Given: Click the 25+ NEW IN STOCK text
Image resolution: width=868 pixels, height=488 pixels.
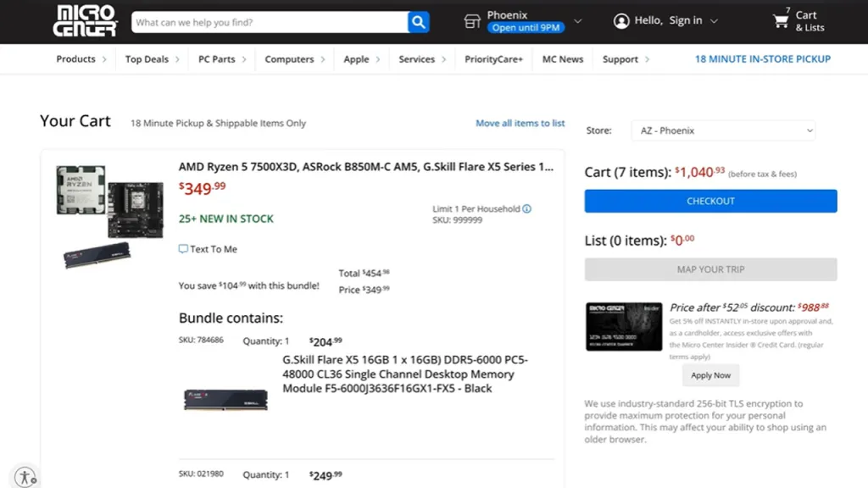Looking at the screenshot, I should click(225, 219).
